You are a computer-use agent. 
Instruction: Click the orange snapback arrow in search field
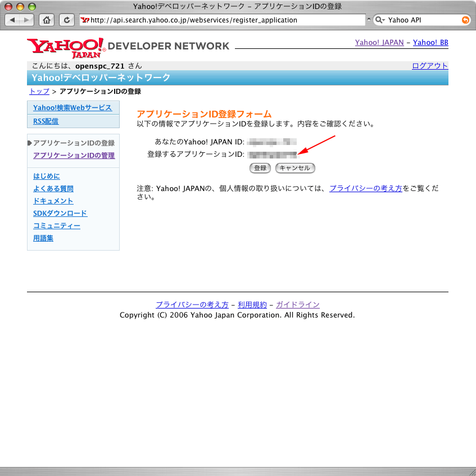[x=465, y=20]
